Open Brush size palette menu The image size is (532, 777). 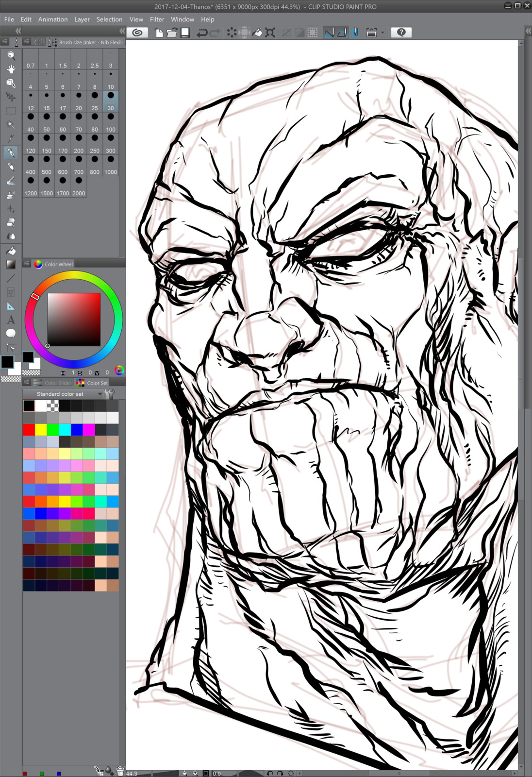(x=27, y=42)
